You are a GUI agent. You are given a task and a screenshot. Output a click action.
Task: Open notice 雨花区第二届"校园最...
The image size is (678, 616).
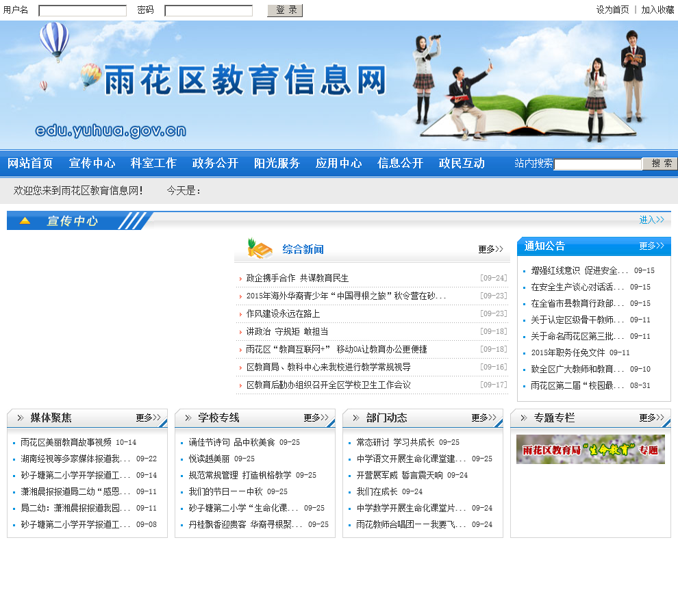coord(577,385)
